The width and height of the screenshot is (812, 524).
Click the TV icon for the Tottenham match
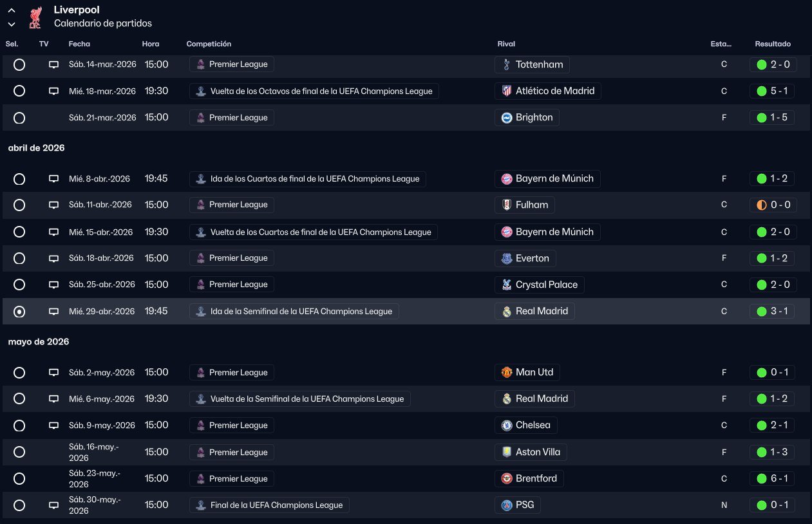point(54,64)
